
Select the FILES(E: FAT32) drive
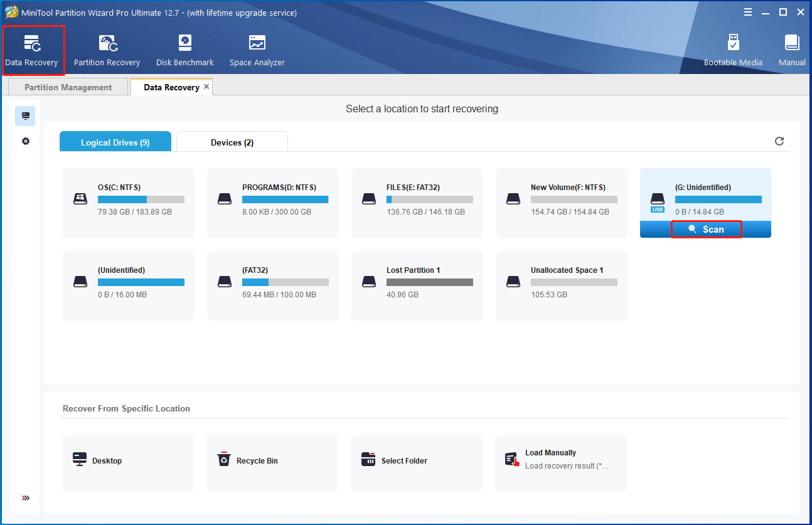click(417, 203)
